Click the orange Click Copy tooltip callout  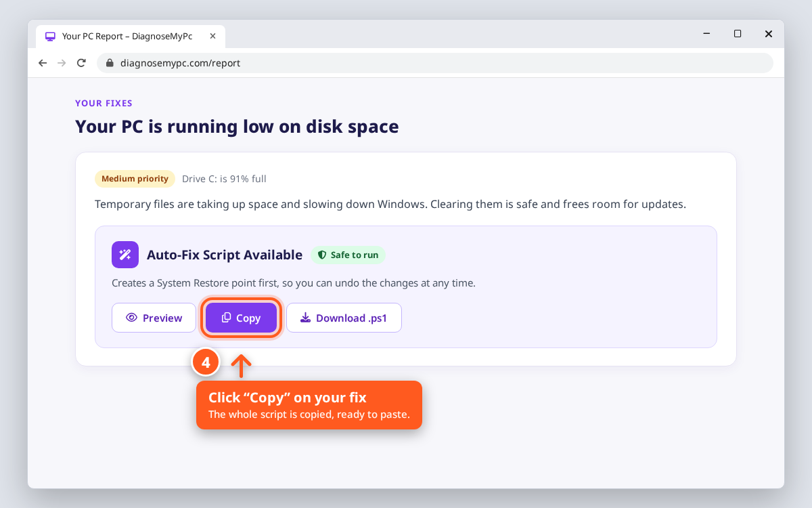click(x=309, y=405)
